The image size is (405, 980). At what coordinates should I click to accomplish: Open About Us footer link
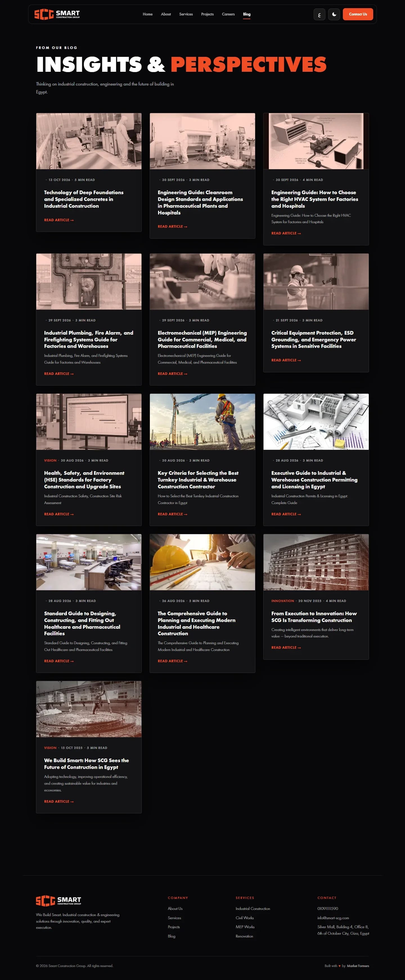[175, 909]
